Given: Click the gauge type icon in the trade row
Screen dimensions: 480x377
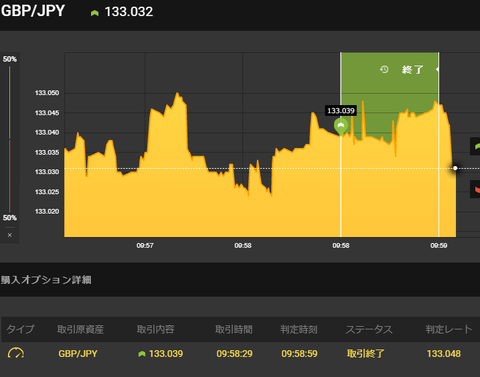Looking at the screenshot, I should coord(16,353).
